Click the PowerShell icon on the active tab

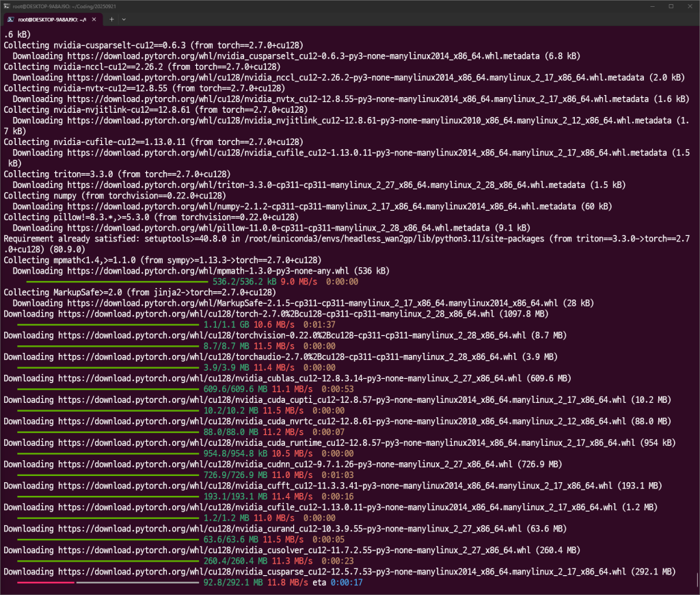click(x=10, y=19)
